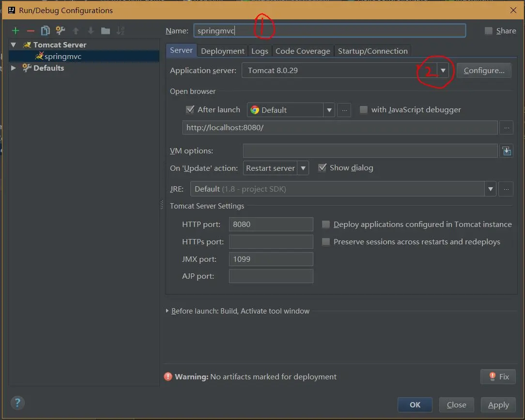Image resolution: width=525 pixels, height=420 pixels.
Task: Click the HTTP port field
Action: pos(271,225)
